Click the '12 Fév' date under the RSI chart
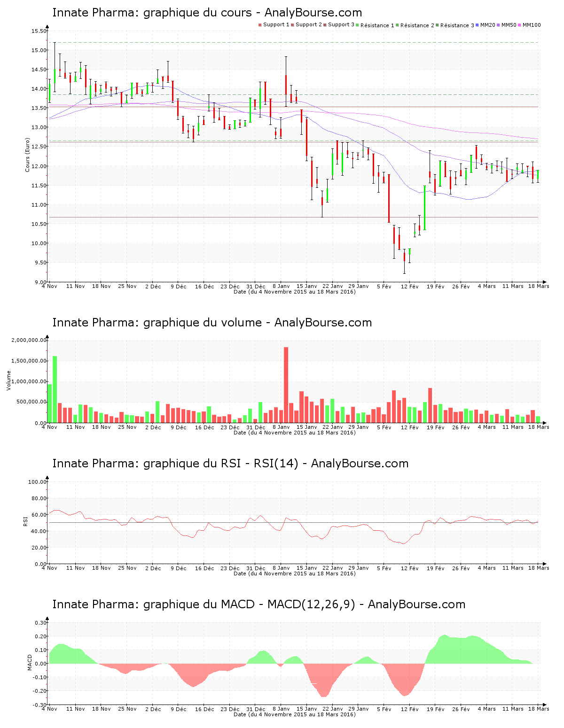564x728 pixels. [409, 568]
